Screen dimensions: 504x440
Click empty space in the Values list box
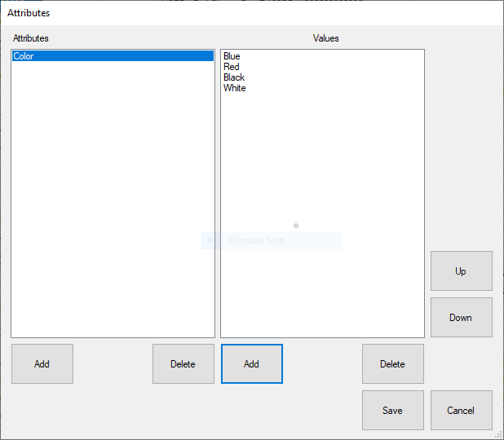(x=322, y=163)
